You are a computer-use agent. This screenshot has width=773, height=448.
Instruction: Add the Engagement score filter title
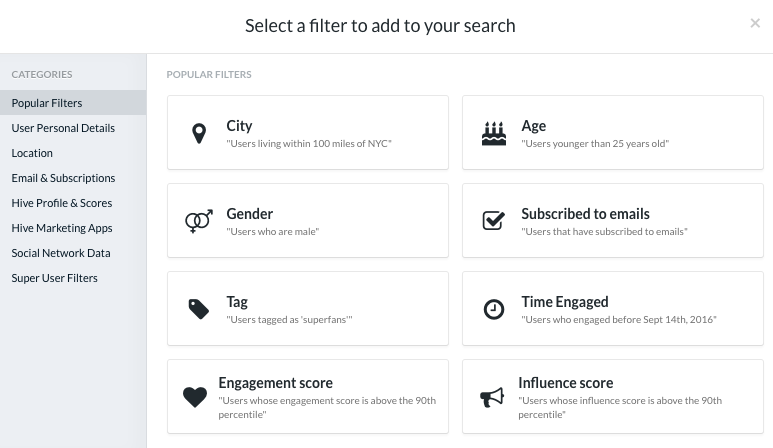click(x=276, y=383)
